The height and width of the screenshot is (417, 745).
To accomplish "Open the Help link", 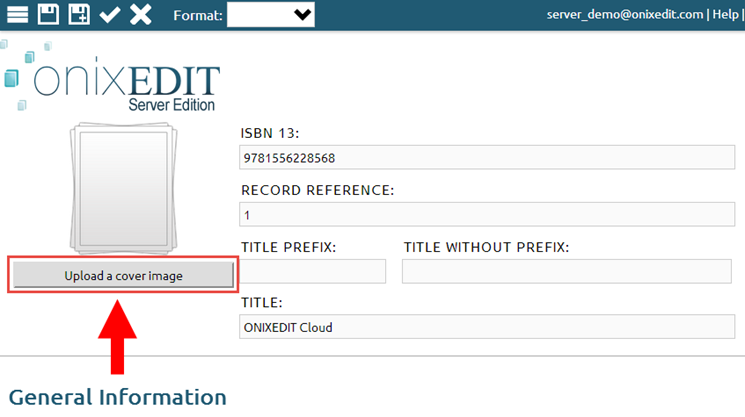I will [x=726, y=14].
